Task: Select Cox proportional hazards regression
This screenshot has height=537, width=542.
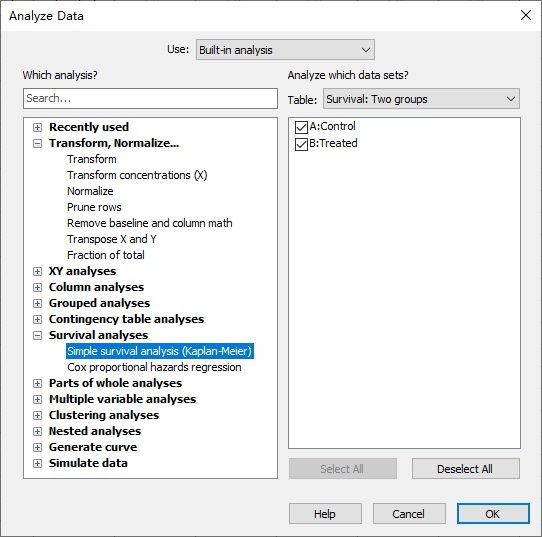Action: (154, 367)
